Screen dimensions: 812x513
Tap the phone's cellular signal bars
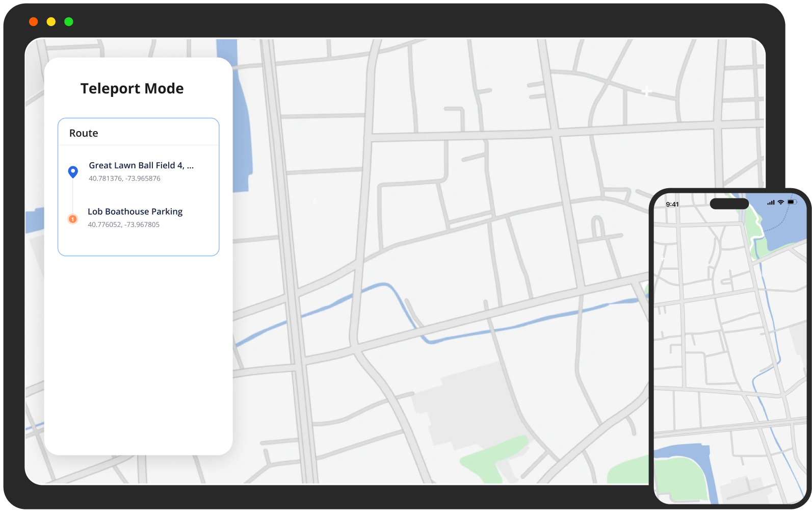[771, 203]
